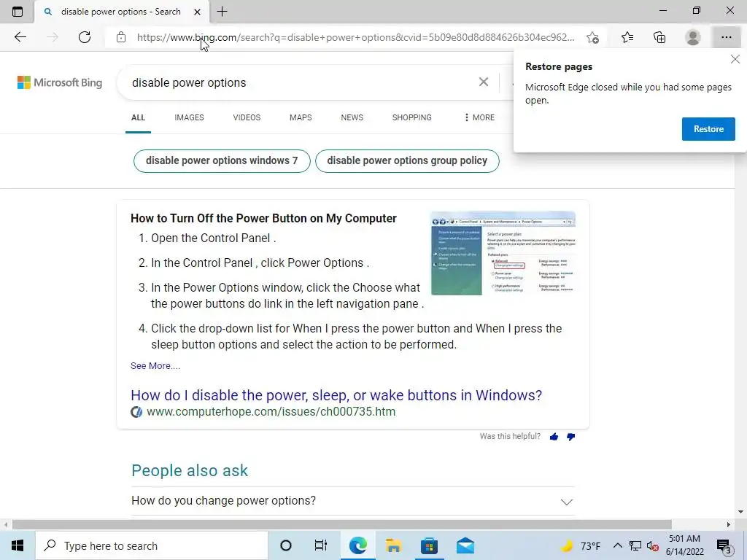Expand 'How do you change power options?'
Viewport: 747px width, 560px height.
click(353, 501)
